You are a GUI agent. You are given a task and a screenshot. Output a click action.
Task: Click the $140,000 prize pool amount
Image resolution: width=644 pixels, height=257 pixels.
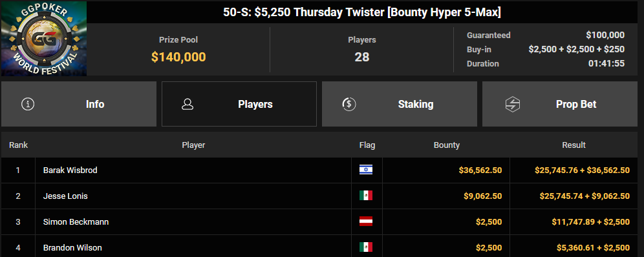pos(178,57)
